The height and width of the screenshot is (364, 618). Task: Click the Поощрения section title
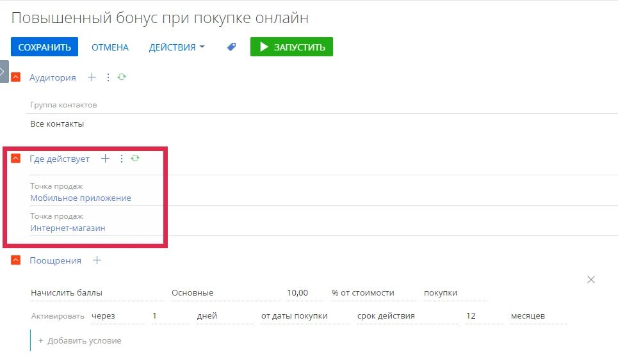pyautogui.click(x=55, y=260)
